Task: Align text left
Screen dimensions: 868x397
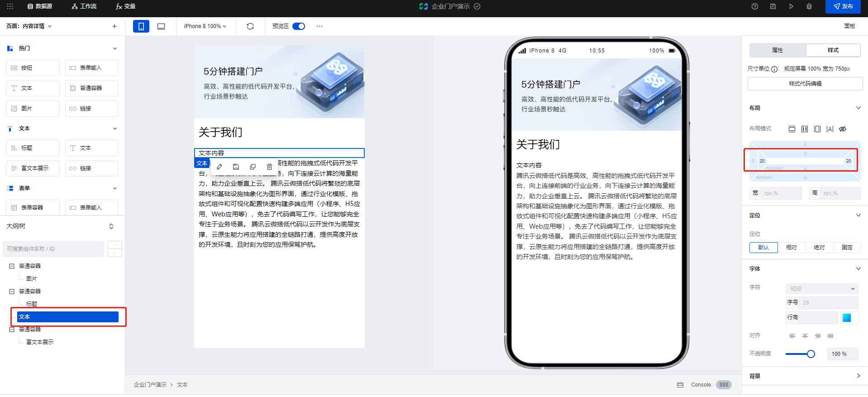Action: coord(792,336)
